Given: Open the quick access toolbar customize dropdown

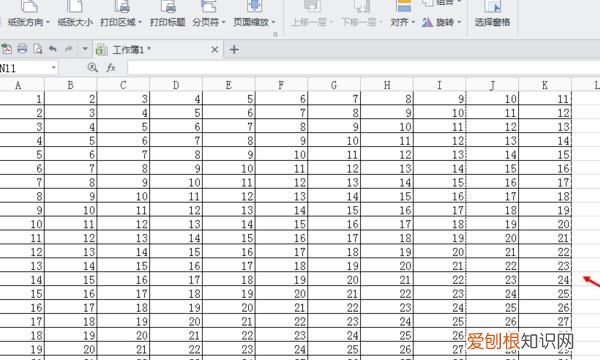Looking at the screenshot, I should 85,49.
